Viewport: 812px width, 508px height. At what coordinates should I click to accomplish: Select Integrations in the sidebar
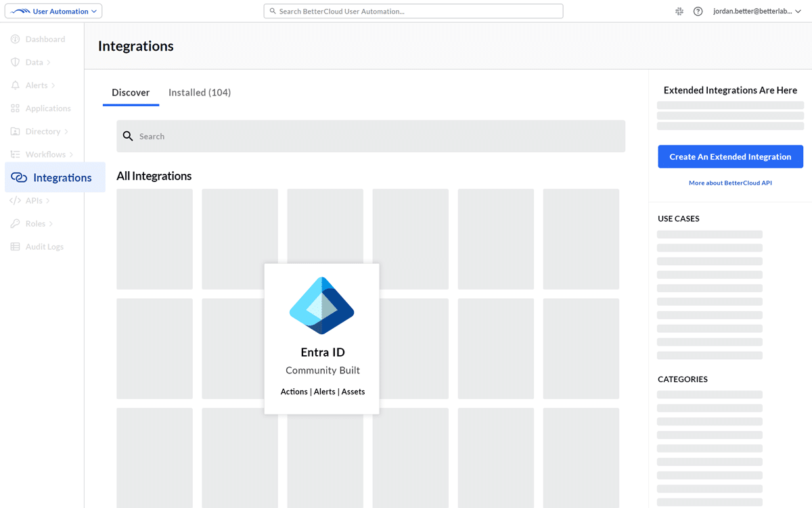tap(55, 177)
